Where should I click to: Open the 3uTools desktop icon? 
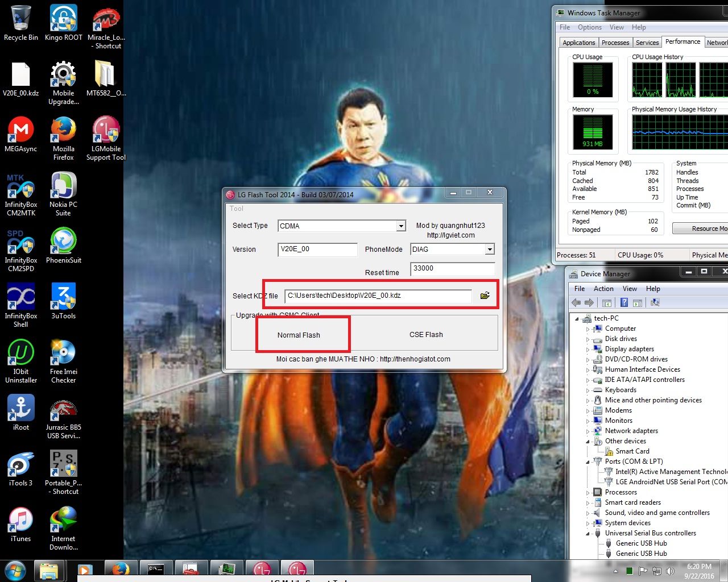(63, 298)
